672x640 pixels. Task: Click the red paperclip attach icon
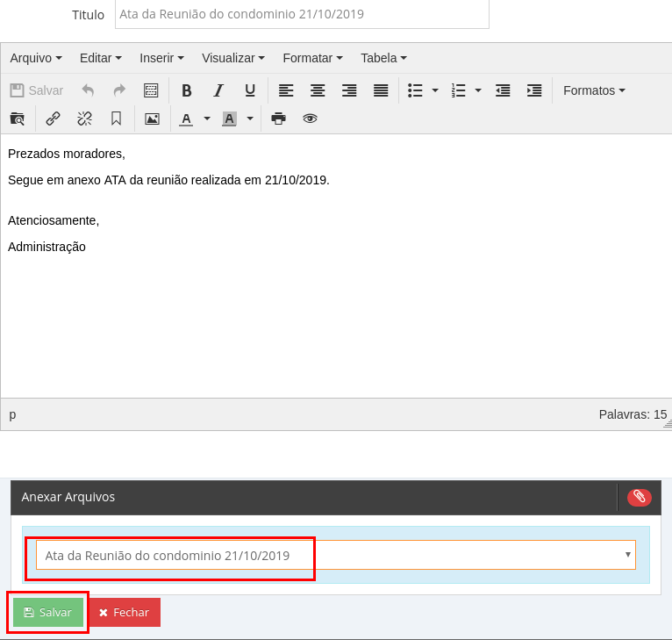click(x=640, y=497)
